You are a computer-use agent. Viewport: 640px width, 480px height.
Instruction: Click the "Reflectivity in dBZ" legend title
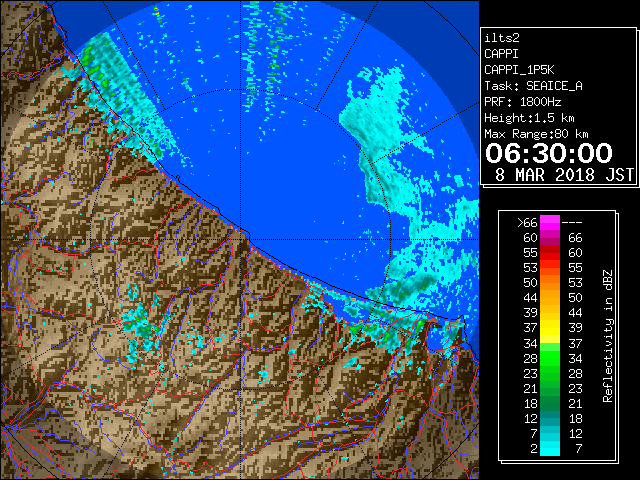[608, 336]
